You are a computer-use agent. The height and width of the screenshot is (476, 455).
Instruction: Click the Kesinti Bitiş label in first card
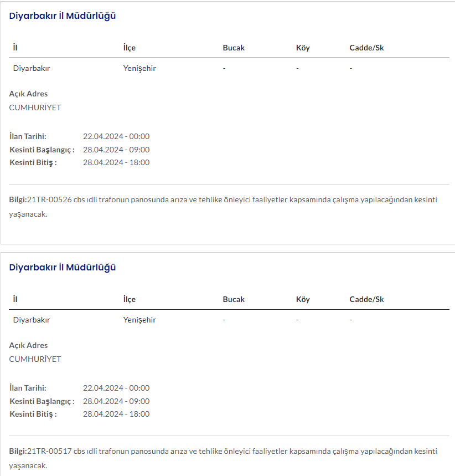point(33,162)
